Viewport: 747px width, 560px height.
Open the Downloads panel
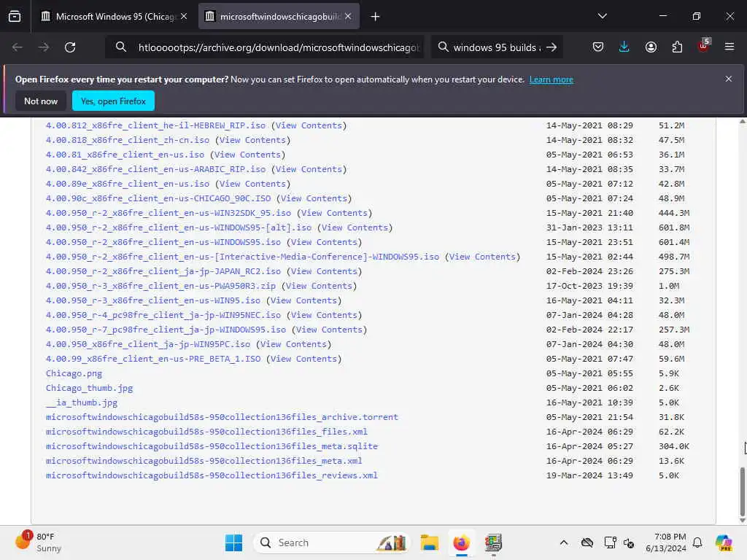[x=624, y=47]
